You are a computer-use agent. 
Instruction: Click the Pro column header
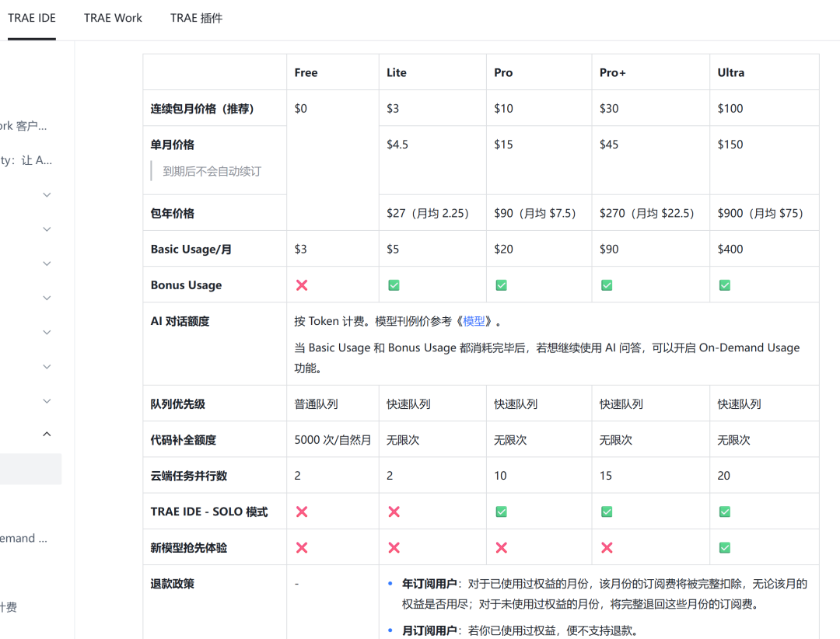pyautogui.click(x=503, y=72)
